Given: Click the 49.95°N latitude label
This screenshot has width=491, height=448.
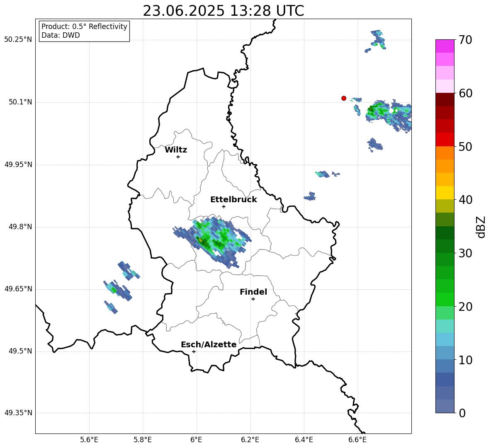Looking at the screenshot, I should click(x=18, y=165).
